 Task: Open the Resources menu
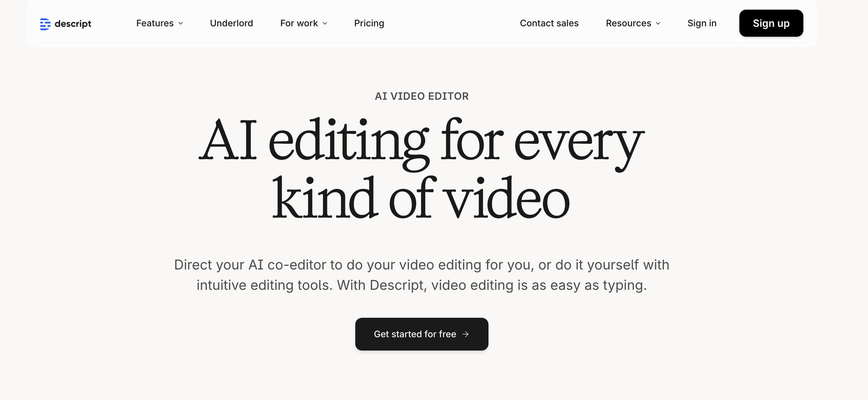(628, 23)
